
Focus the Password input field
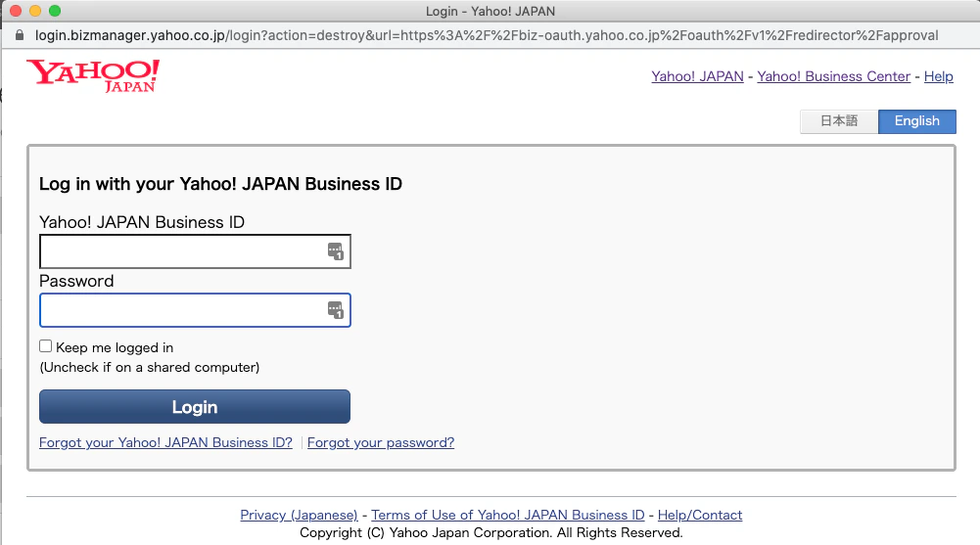click(x=195, y=310)
